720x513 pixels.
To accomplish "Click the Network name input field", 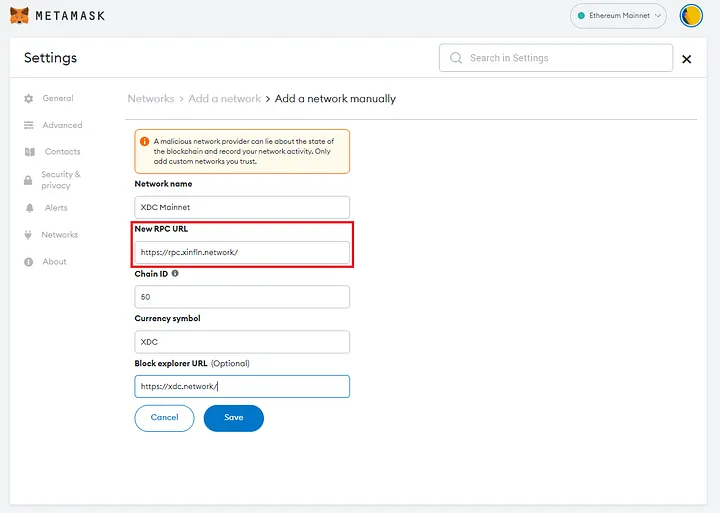I will click(242, 207).
